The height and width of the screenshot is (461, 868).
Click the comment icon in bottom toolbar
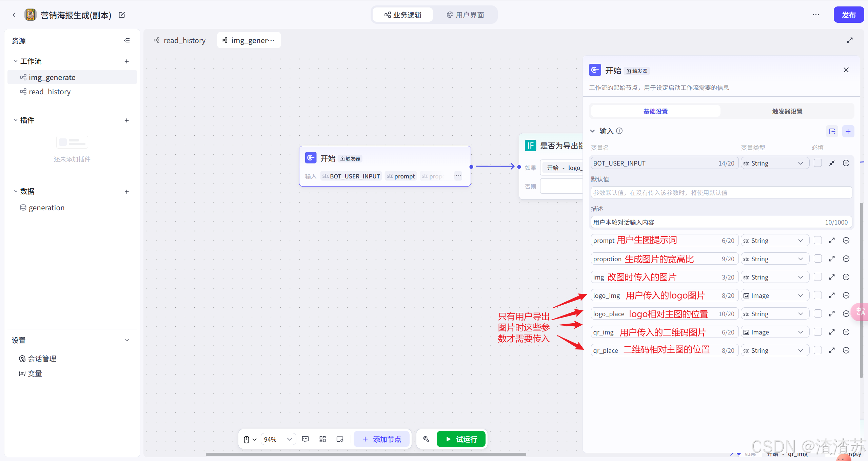pyautogui.click(x=305, y=439)
